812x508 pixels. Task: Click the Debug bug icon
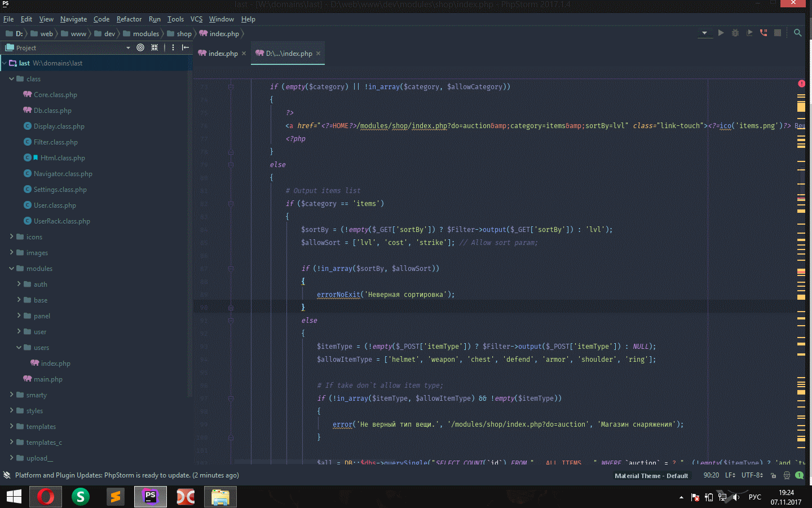pos(735,33)
